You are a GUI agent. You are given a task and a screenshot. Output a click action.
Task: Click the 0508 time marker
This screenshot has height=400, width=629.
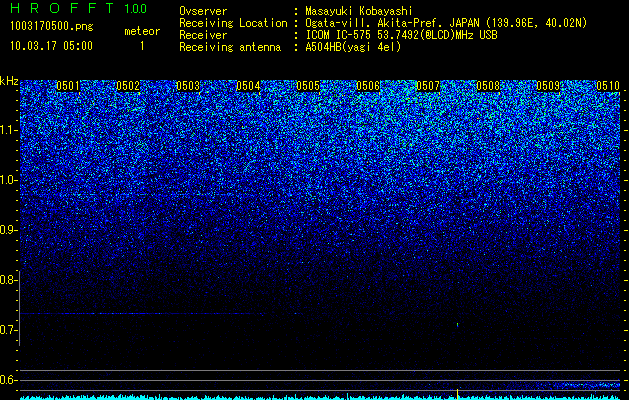[488, 86]
